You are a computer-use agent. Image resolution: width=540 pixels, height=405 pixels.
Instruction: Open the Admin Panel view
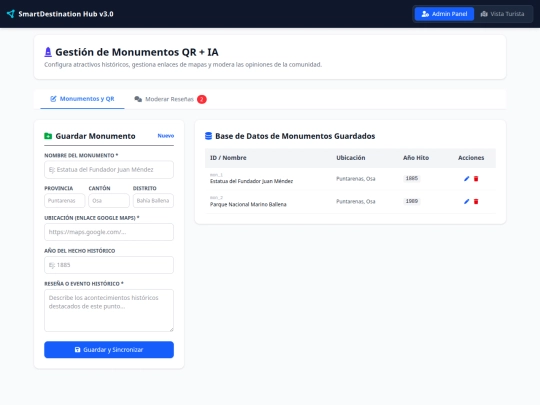444,14
